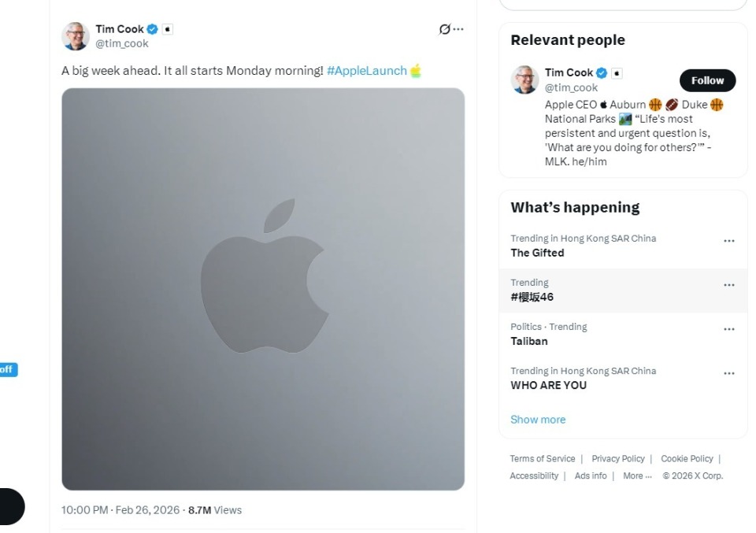Open the #AppleLaunch hashtag link
This screenshot has width=756, height=533.
(x=366, y=71)
